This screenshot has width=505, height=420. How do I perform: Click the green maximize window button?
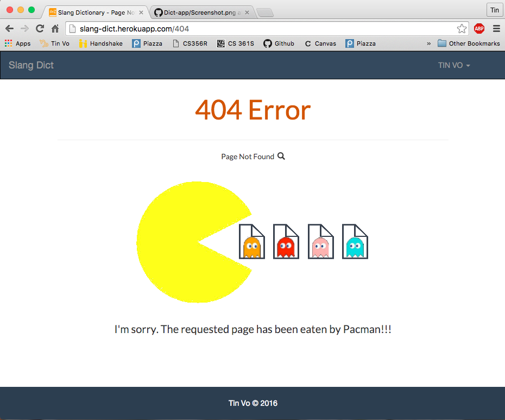click(31, 10)
